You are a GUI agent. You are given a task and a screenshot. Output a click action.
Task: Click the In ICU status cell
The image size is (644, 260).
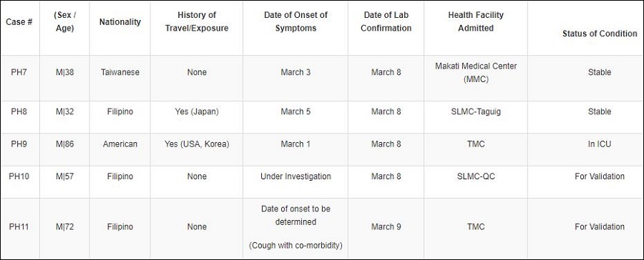600,144
